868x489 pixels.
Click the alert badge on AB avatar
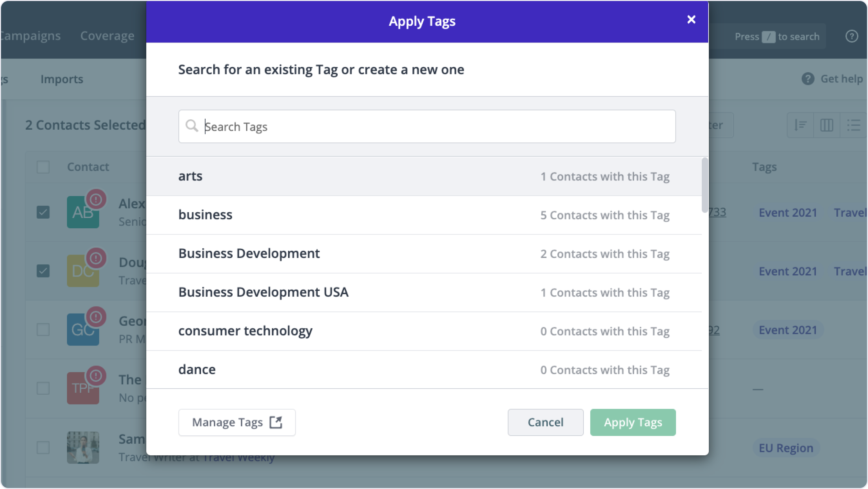click(96, 199)
